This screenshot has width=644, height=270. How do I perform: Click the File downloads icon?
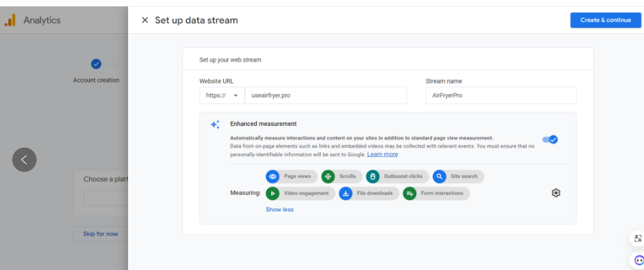point(346,194)
